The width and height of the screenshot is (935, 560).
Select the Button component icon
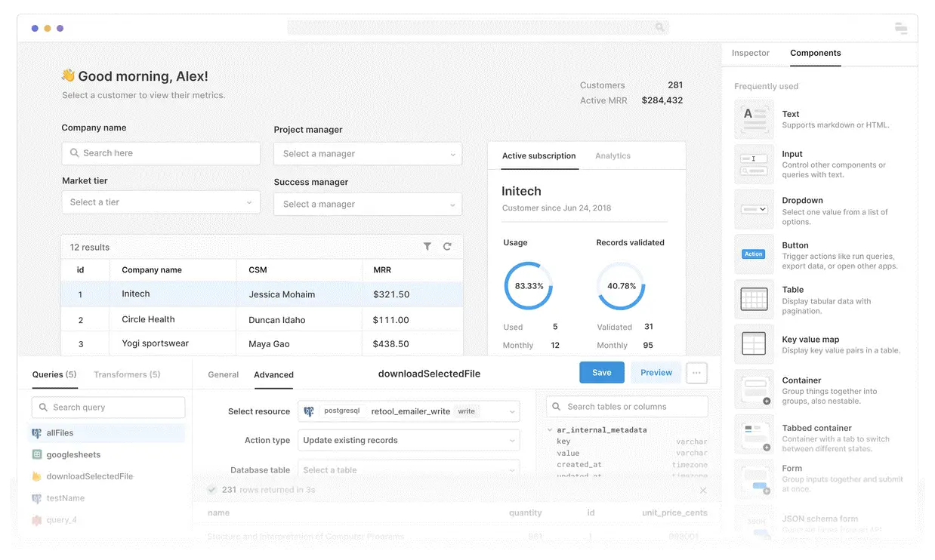pos(754,254)
